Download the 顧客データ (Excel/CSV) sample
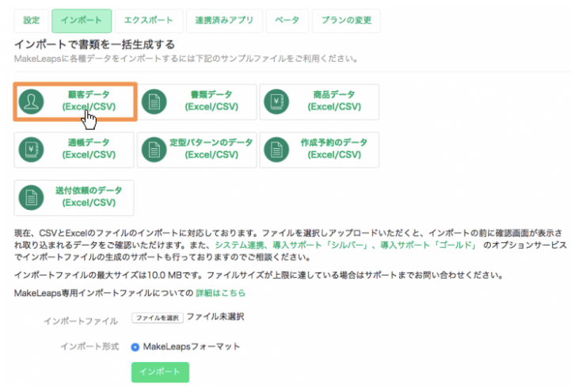 pyautogui.click(x=75, y=101)
